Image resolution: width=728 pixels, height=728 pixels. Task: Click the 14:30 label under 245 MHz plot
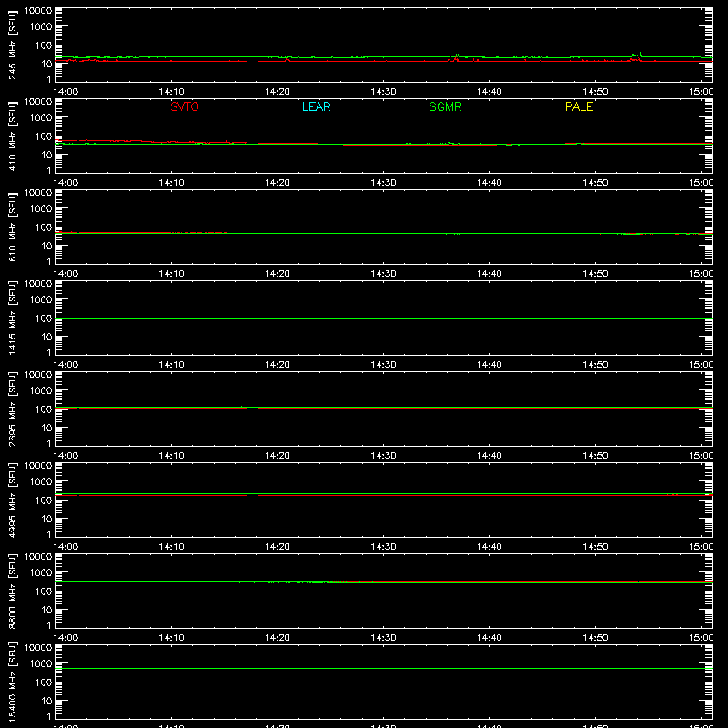click(383, 92)
